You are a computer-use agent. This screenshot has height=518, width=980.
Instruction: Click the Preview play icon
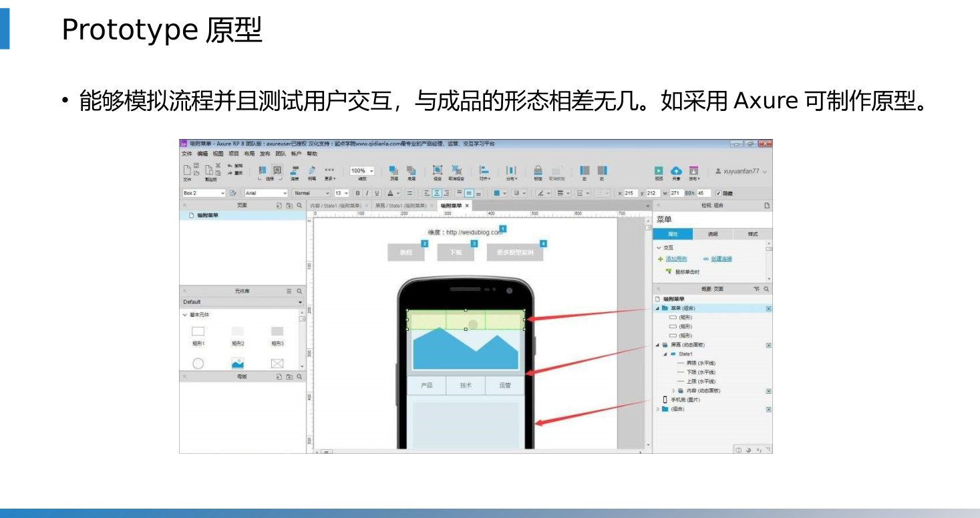[x=659, y=170]
